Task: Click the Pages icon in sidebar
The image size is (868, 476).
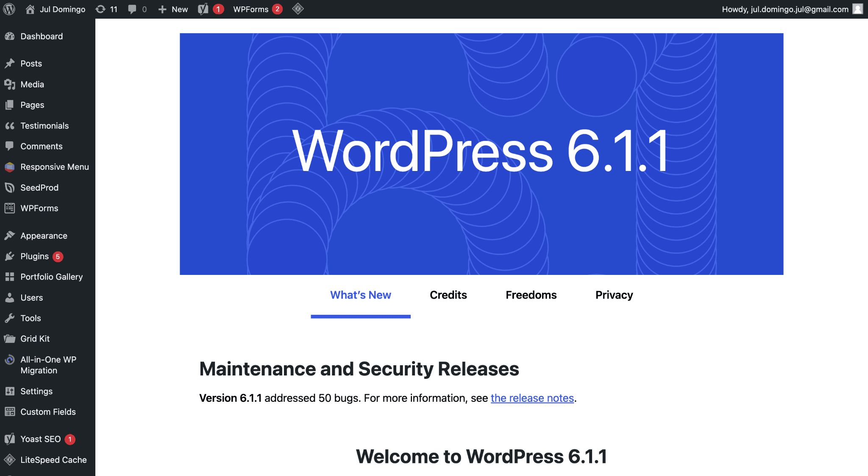Action: point(10,105)
